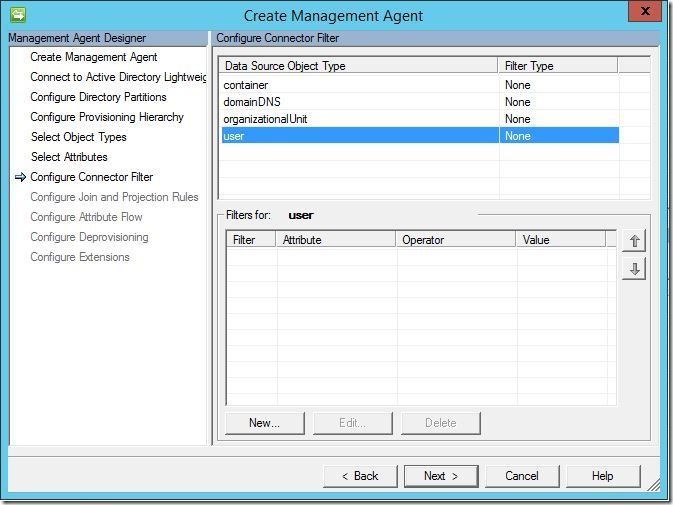Click the green Management Agent app icon
The image size is (673, 505).
18,15
